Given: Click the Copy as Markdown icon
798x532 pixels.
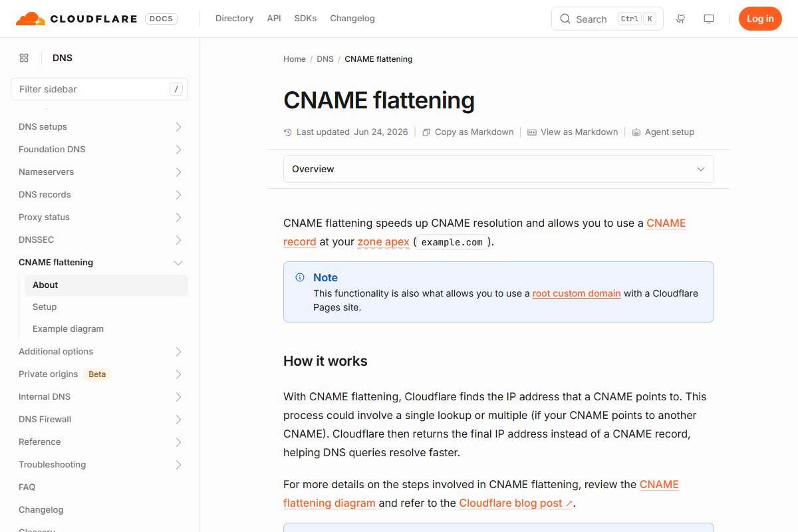Looking at the screenshot, I should pos(426,132).
